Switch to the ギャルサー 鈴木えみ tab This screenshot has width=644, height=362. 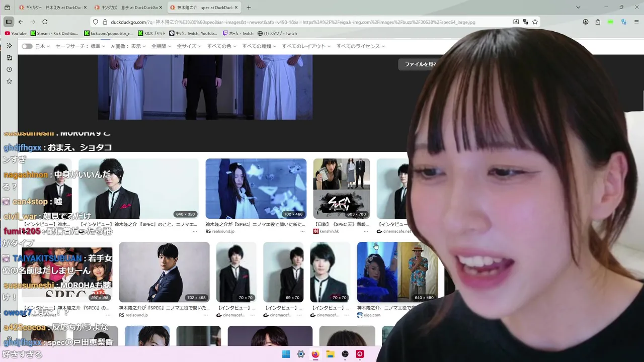coord(52,8)
